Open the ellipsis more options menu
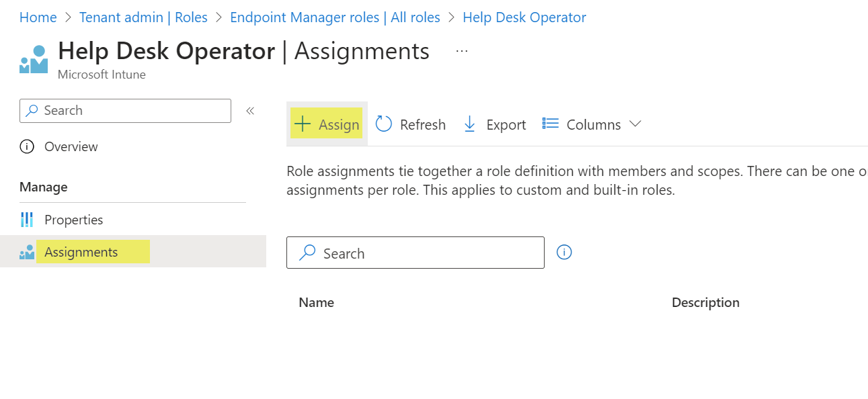Viewport: 868px width, 399px height. (x=461, y=51)
